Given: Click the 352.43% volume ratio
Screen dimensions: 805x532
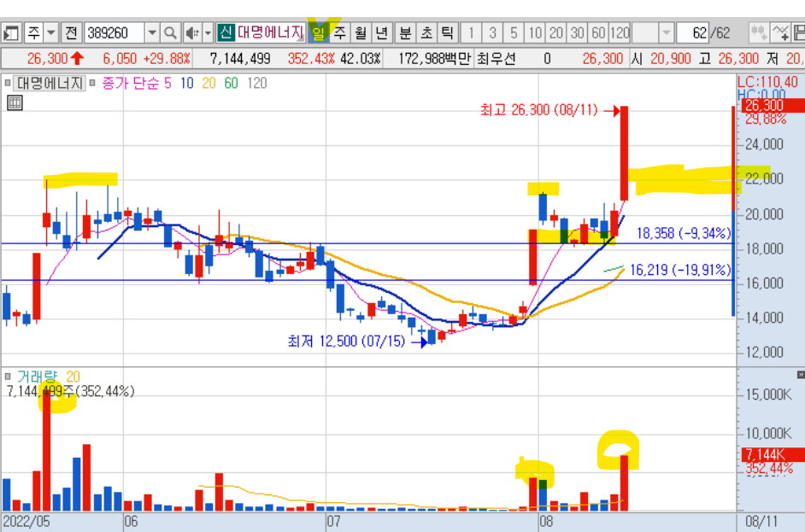Looking at the screenshot, I should tap(311, 58).
